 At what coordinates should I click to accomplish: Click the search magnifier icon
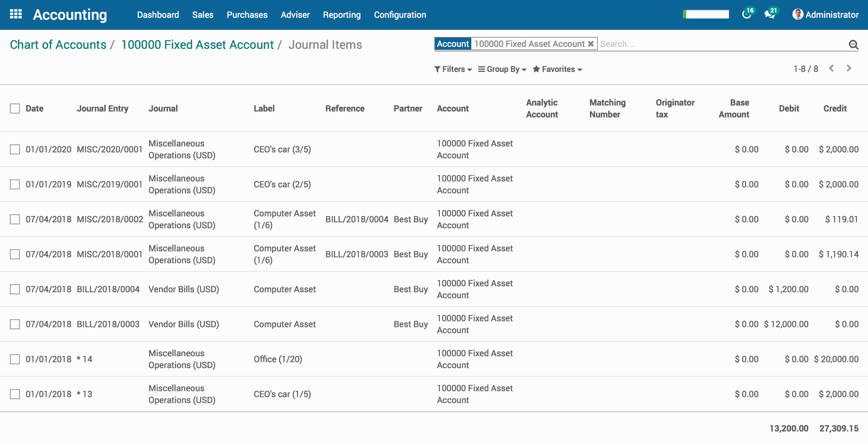click(853, 44)
